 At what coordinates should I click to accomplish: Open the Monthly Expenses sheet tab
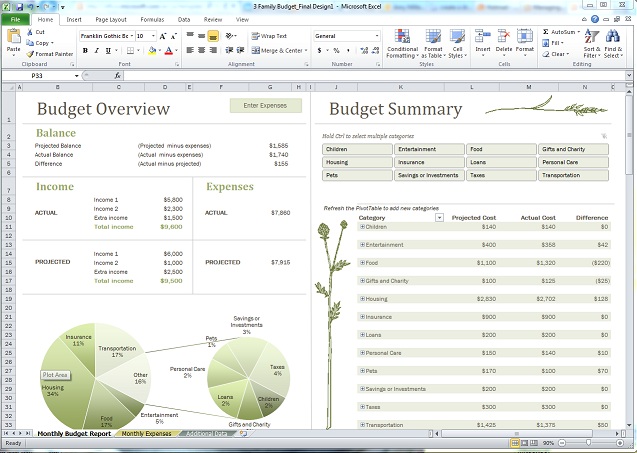[146, 434]
